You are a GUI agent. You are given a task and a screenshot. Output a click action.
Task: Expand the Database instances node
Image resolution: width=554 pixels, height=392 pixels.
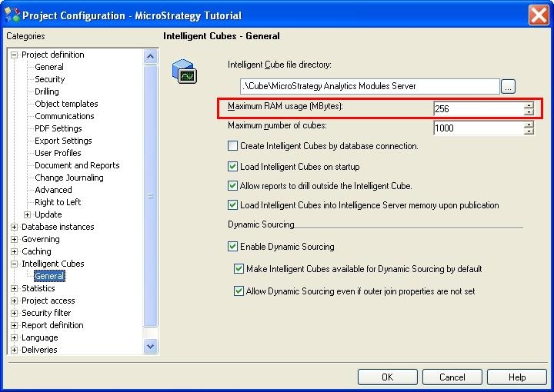coord(14,227)
